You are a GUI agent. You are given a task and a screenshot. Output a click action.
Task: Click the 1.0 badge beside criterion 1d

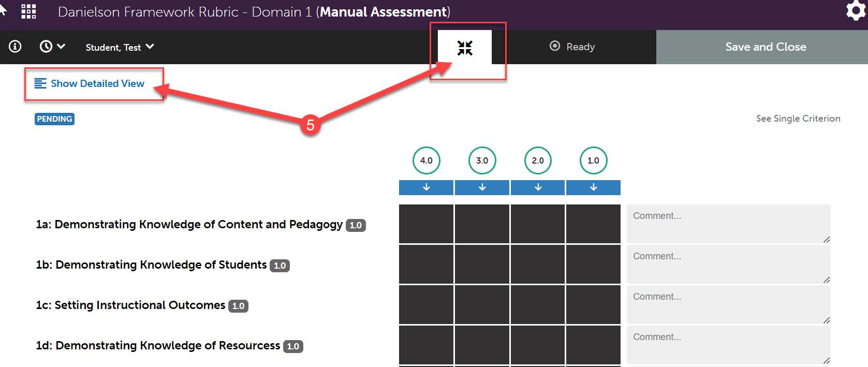click(293, 346)
